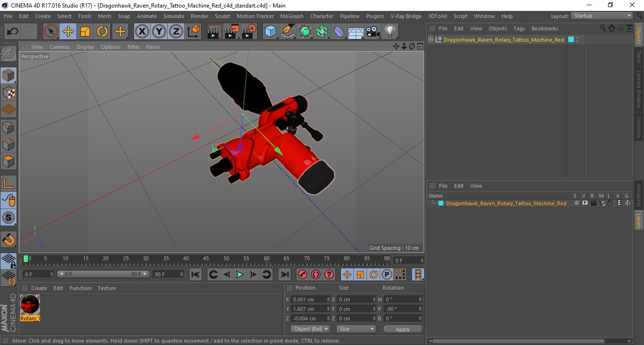Viewport: 644px width, 345px height.
Task: Select the Live Selection tool
Action: click(x=51, y=32)
